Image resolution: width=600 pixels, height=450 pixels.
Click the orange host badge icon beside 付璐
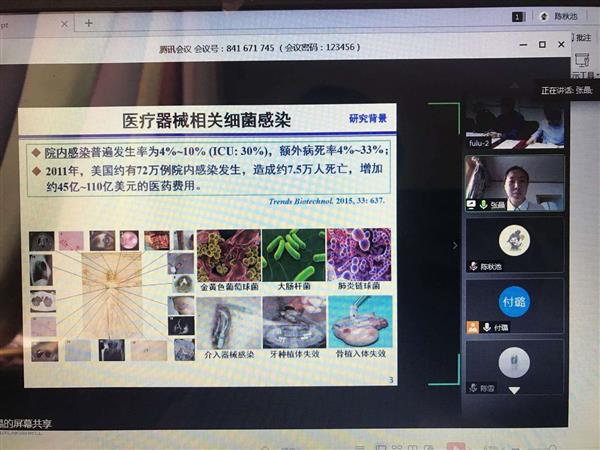click(x=473, y=326)
